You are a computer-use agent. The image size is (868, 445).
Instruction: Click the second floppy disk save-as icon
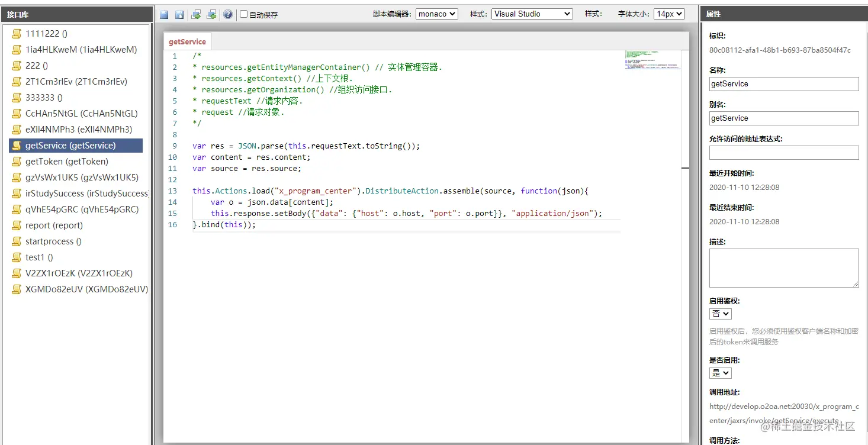pos(179,14)
